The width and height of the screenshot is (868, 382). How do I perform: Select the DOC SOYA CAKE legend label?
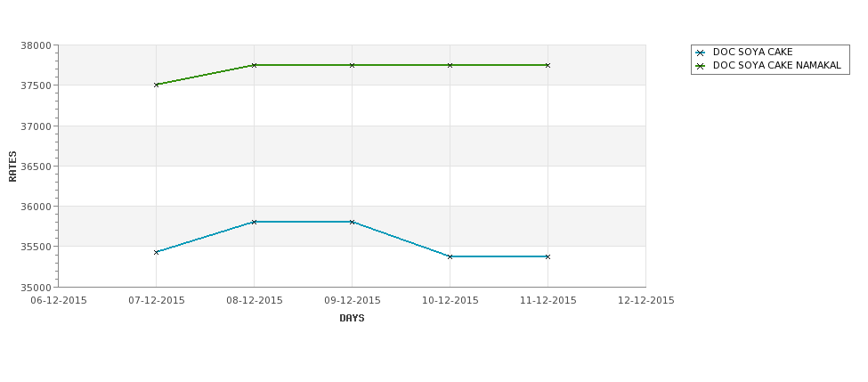(753, 52)
